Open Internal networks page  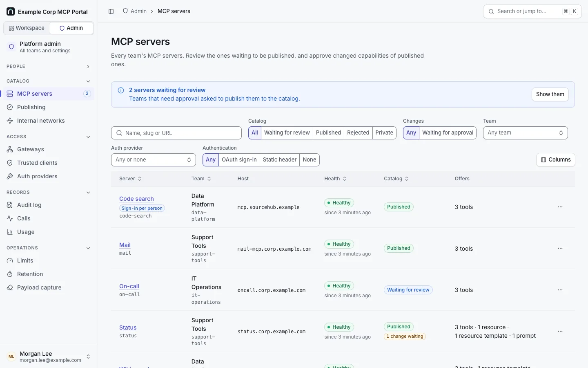(48, 121)
